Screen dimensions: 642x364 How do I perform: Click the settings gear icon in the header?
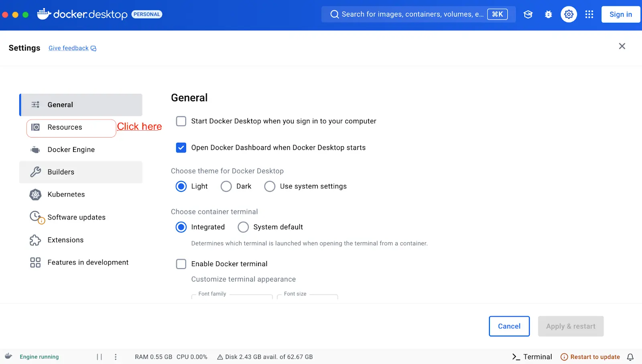pyautogui.click(x=568, y=14)
